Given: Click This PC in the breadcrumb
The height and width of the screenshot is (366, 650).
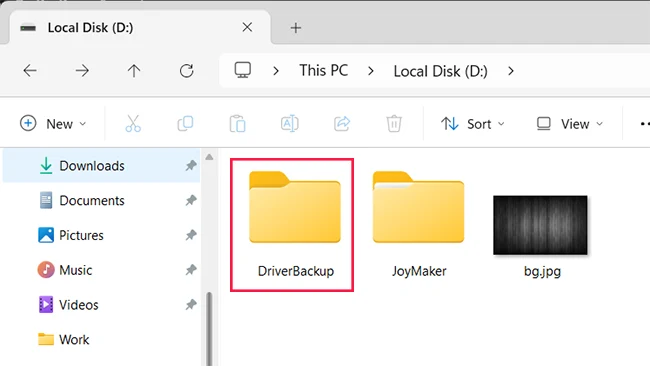Looking at the screenshot, I should click(x=324, y=70).
